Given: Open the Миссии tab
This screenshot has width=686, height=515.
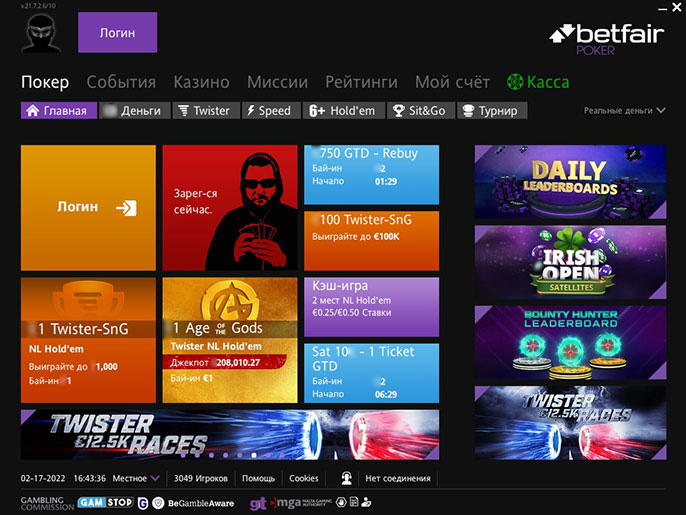Looking at the screenshot, I should click(277, 82).
